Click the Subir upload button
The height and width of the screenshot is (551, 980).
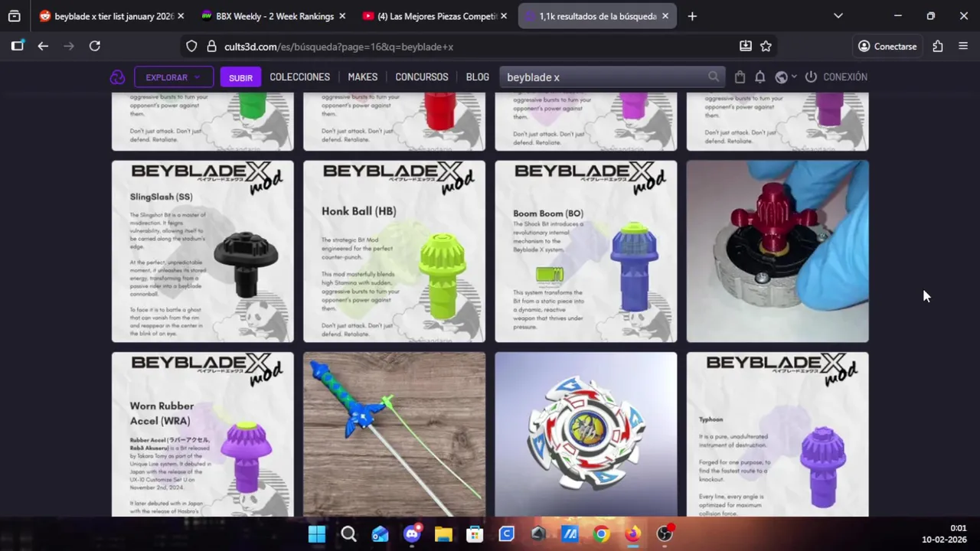click(x=240, y=77)
